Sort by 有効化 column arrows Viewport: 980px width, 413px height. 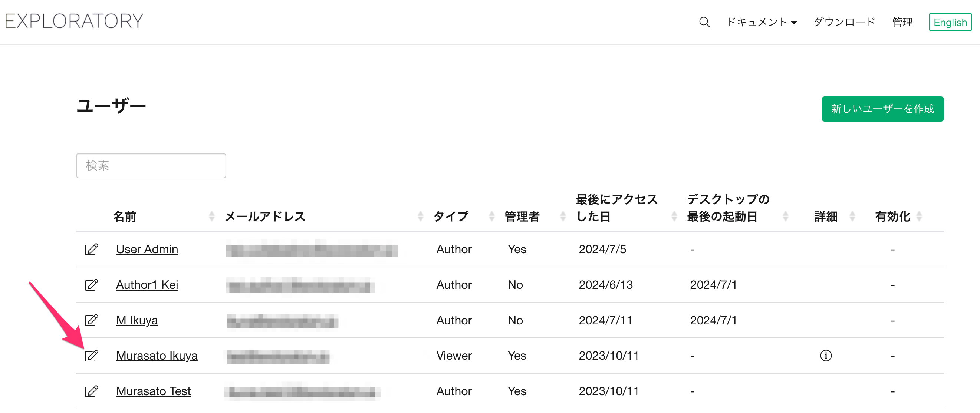pyautogui.click(x=919, y=217)
